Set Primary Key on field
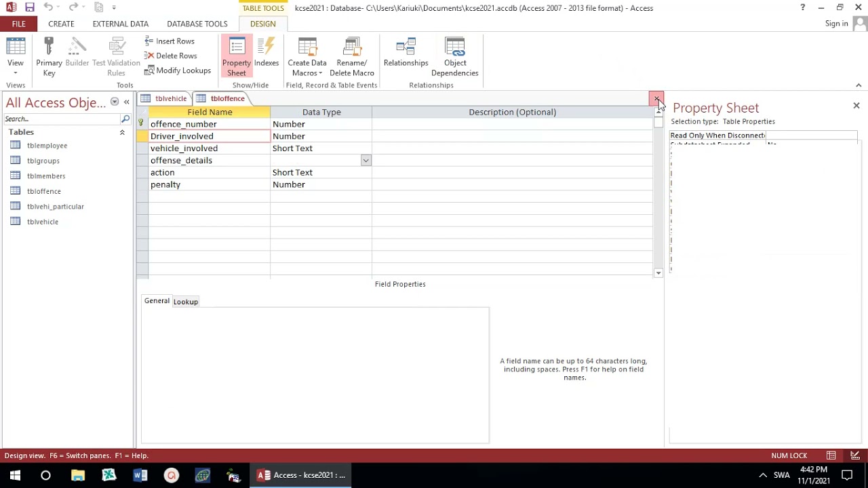The image size is (868, 488). pos(49,58)
